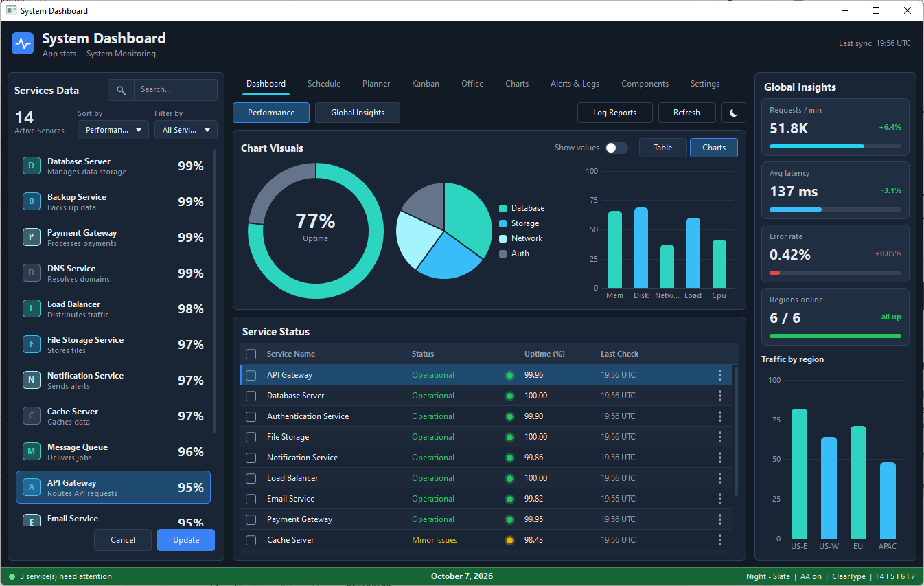This screenshot has width=924, height=586.
Task: Click into the Search input field
Action: tap(175, 90)
